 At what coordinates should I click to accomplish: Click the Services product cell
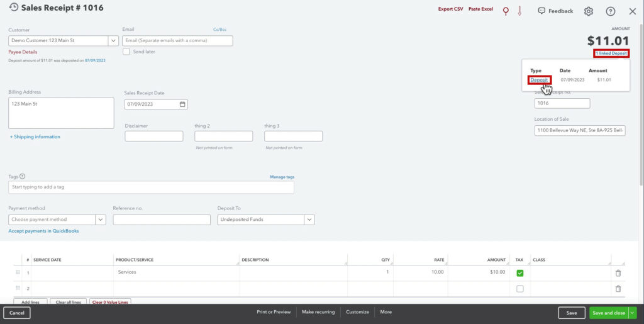pyautogui.click(x=176, y=272)
